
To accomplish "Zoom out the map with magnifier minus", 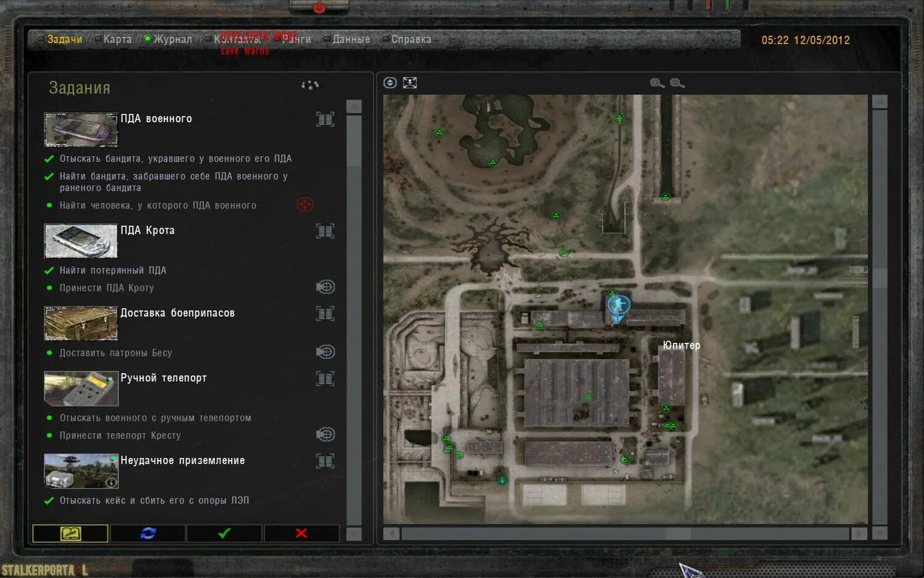I will 677,83.
